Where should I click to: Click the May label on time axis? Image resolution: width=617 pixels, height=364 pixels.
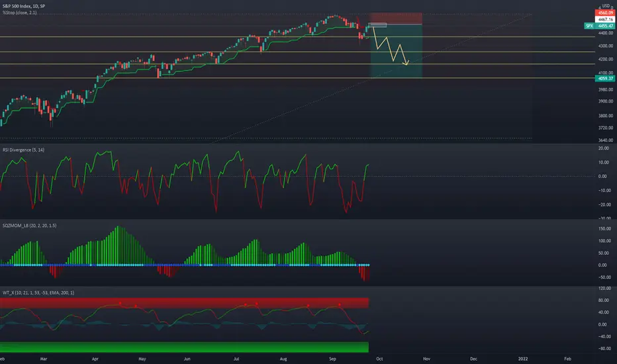click(x=142, y=359)
